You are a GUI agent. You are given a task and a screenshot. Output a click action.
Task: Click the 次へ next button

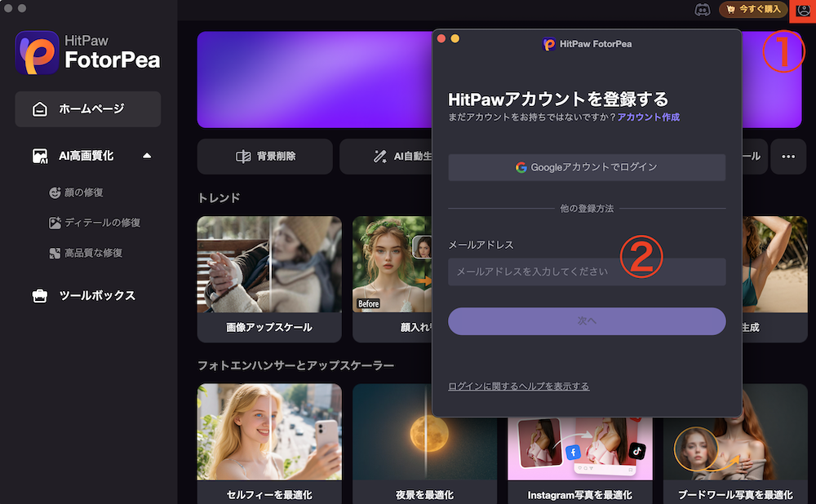pyautogui.click(x=587, y=321)
